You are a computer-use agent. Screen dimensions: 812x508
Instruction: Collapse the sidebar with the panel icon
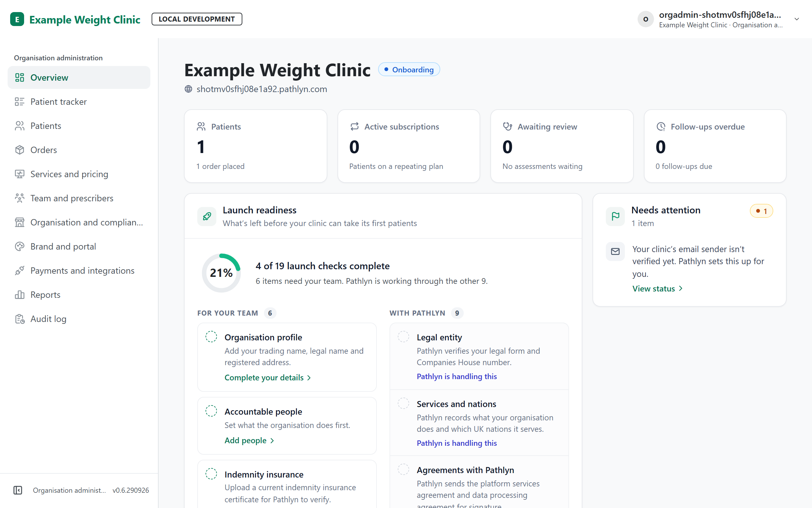tap(18, 490)
